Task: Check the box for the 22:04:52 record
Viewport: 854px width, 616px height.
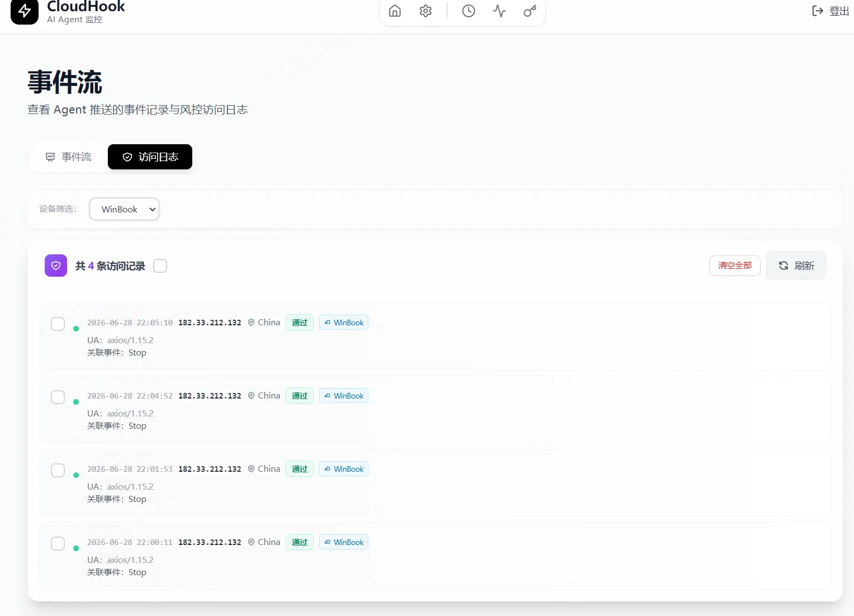Action: (x=58, y=397)
